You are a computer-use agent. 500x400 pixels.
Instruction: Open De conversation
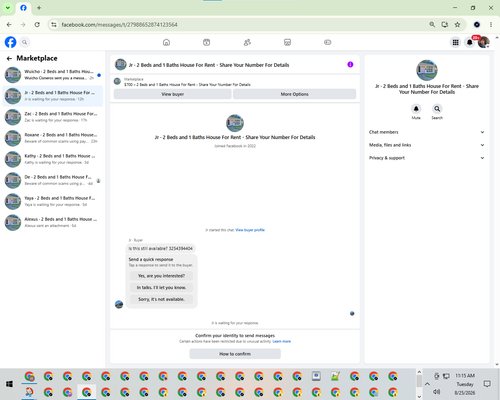pyautogui.click(x=53, y=180)
